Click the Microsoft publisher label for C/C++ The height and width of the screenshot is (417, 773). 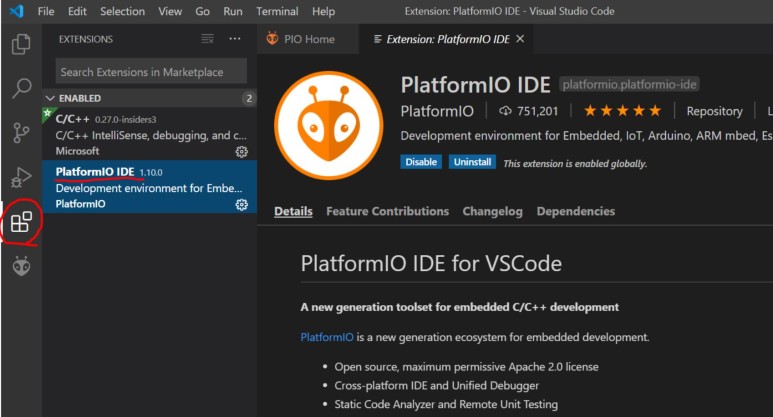(x=77, y=151)
